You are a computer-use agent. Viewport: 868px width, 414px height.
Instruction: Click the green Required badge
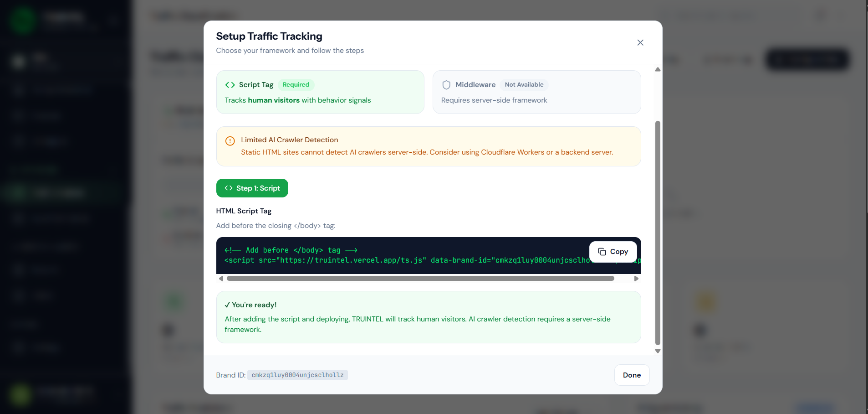[x=296, y=85]
